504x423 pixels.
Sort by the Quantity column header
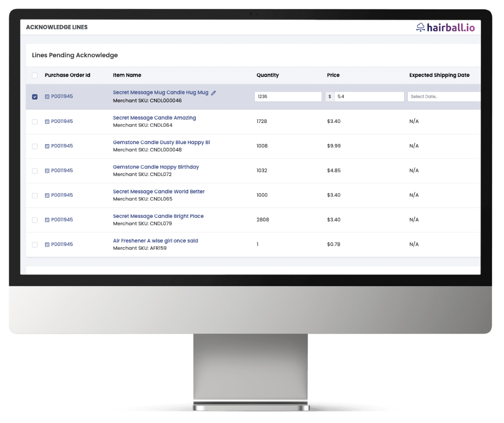(x=267, y=75)
